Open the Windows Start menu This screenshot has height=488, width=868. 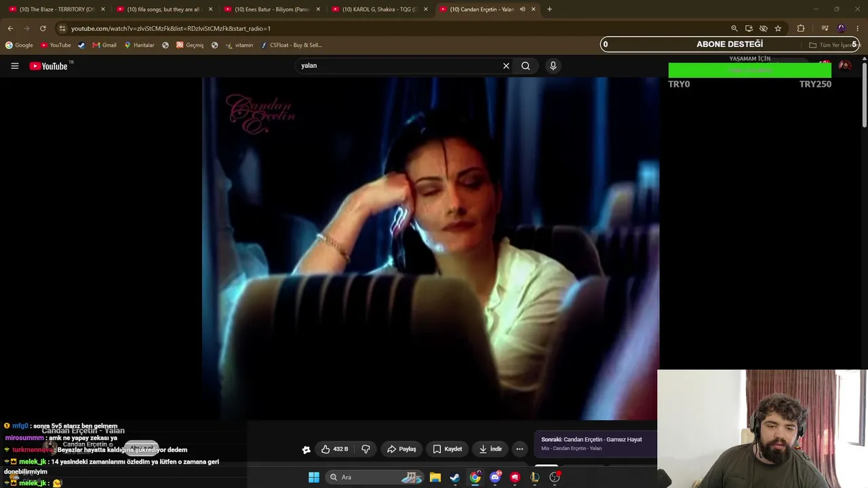[314, 477]
